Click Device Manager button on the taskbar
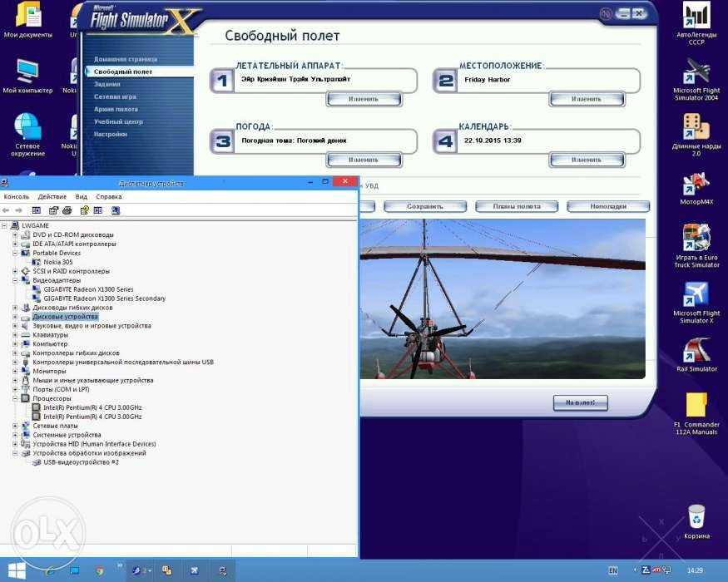Image resolution: width=728 pixels, height=582 pixels. (223, 570)
